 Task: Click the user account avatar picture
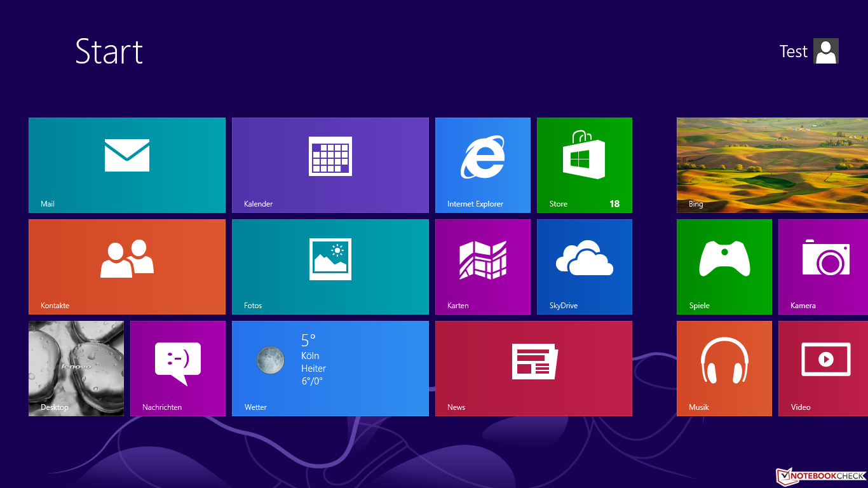(826, 51)
